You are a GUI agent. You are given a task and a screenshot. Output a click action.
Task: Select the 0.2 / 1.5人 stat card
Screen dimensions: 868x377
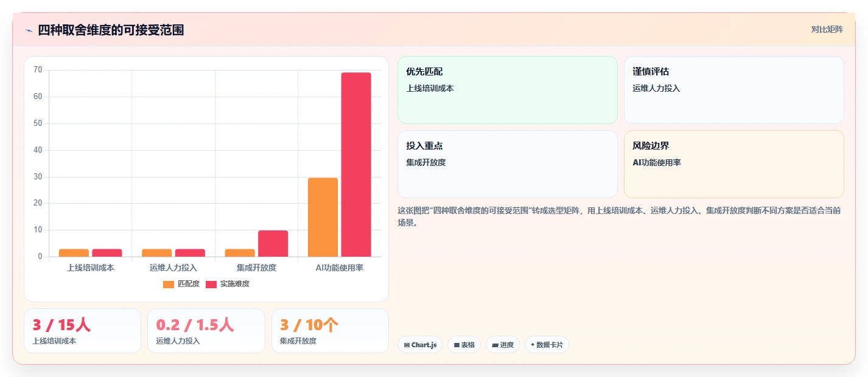tap(206, 331)
